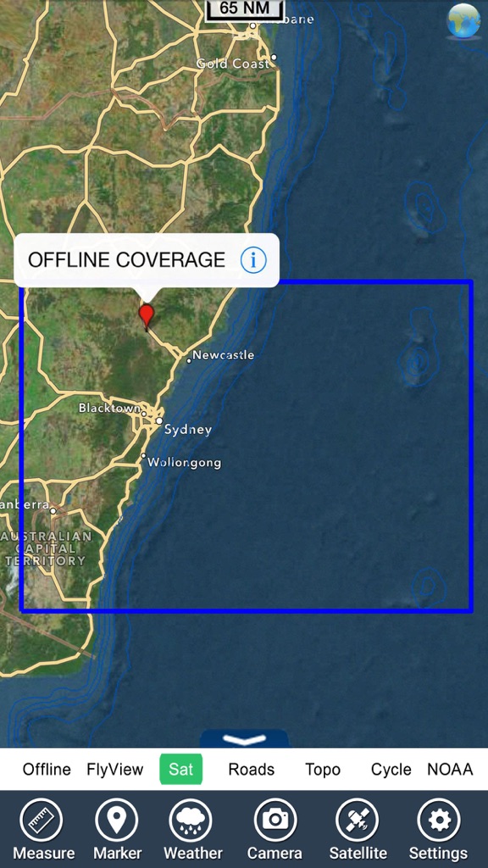Select the red map pin marker
The width and height of the screenshot is (488, 868).
[x=146, y=317]
